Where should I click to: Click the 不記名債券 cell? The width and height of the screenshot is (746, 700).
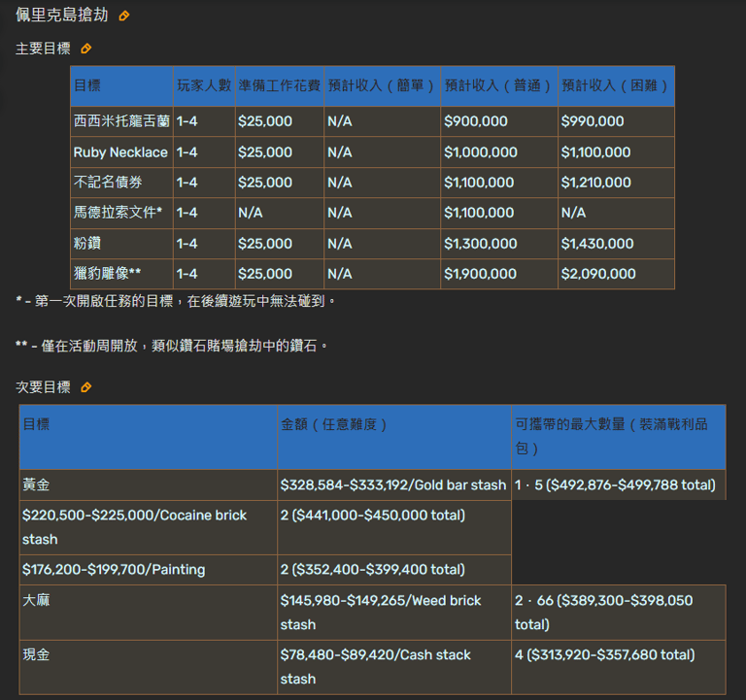point(108,183)
